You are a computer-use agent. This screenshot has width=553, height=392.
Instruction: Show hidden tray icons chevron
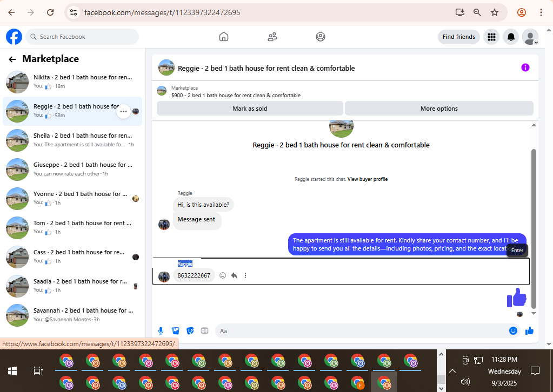click(452, 371)
